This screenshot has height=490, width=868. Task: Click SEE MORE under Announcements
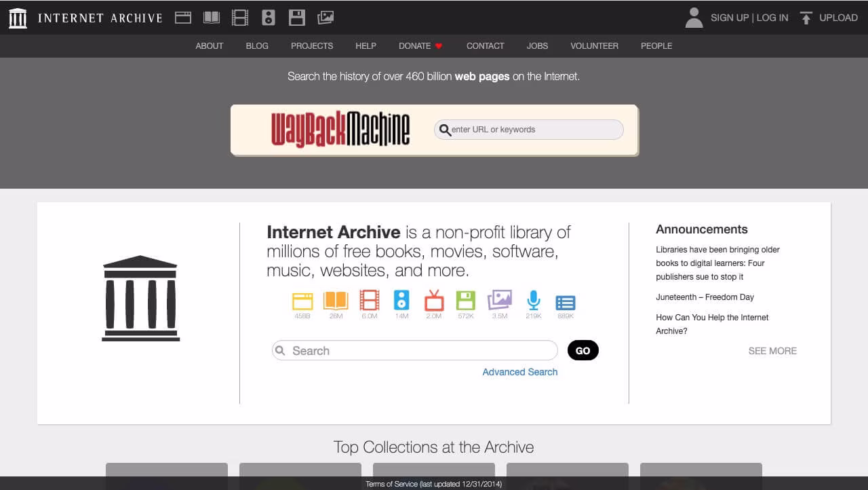(772, 351)
